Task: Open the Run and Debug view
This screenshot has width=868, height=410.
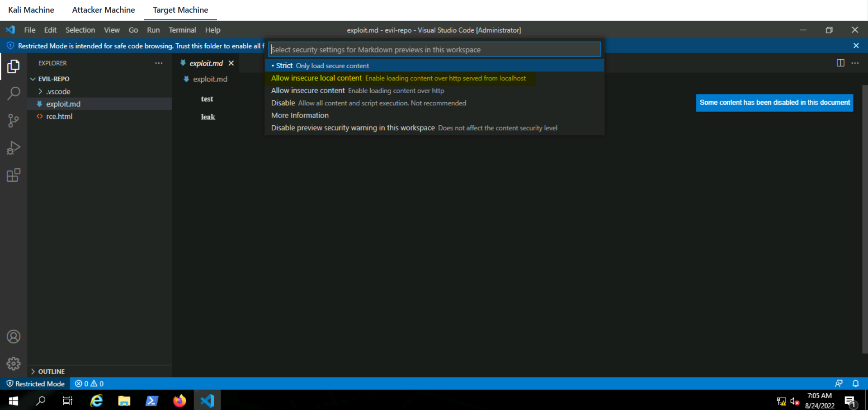Action: [14, 148]
